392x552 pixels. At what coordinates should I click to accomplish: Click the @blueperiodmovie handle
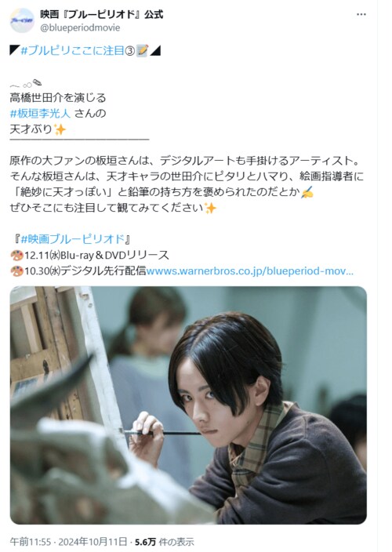(x=80, y=27)
